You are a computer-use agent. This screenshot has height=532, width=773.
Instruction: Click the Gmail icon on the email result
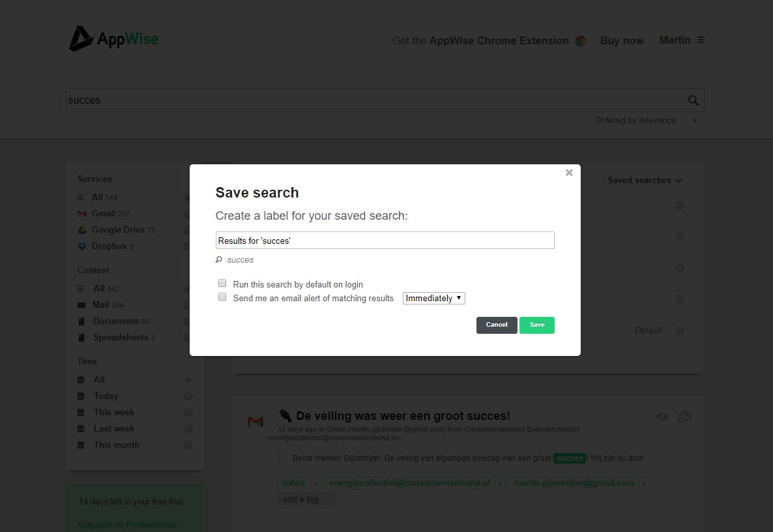tap(255, 422)
